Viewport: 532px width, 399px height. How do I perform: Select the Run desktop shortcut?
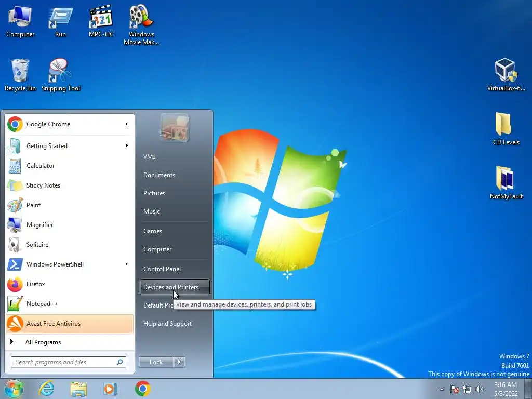tap(60, 22)
